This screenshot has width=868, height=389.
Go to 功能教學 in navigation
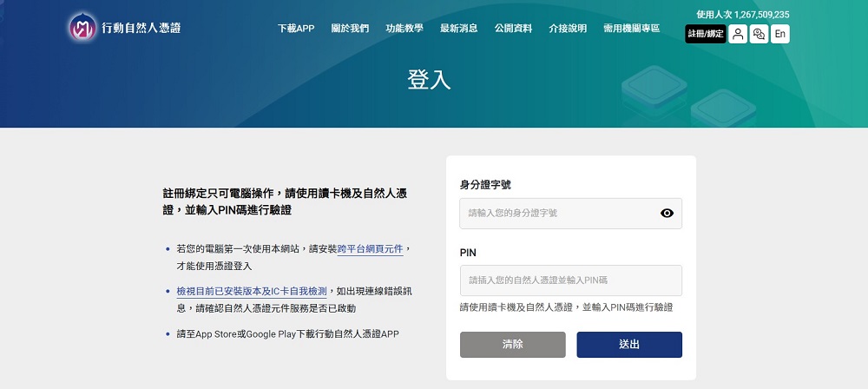404,29
